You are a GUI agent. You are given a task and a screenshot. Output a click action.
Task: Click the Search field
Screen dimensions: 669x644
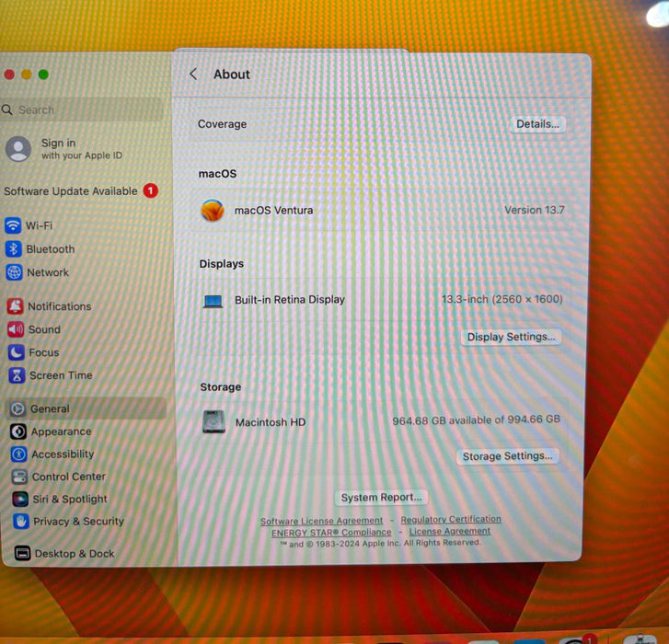[82, 110]
